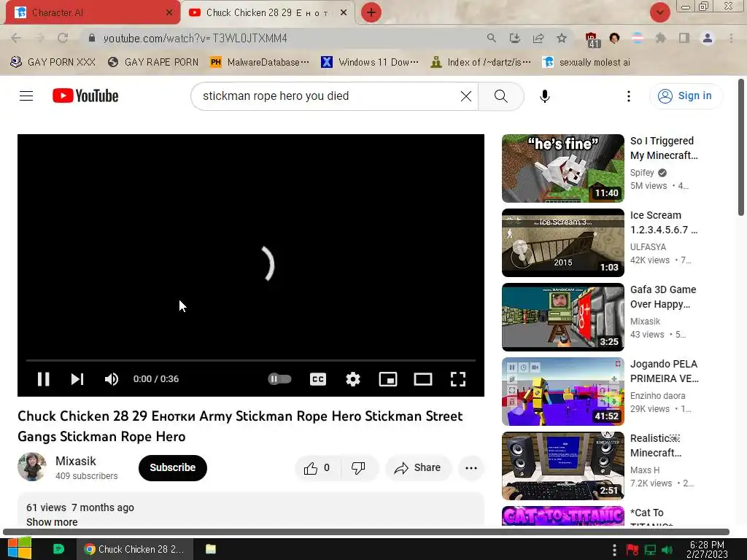The image size is (747, 560).
Task: Click the zoom magnifier in address bar
Action: pyautogui.click(x=491, y=38)
